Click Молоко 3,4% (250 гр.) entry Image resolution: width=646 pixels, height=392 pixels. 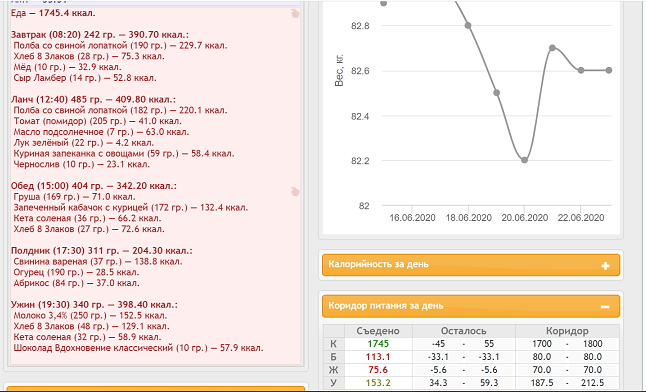(90, 315)
